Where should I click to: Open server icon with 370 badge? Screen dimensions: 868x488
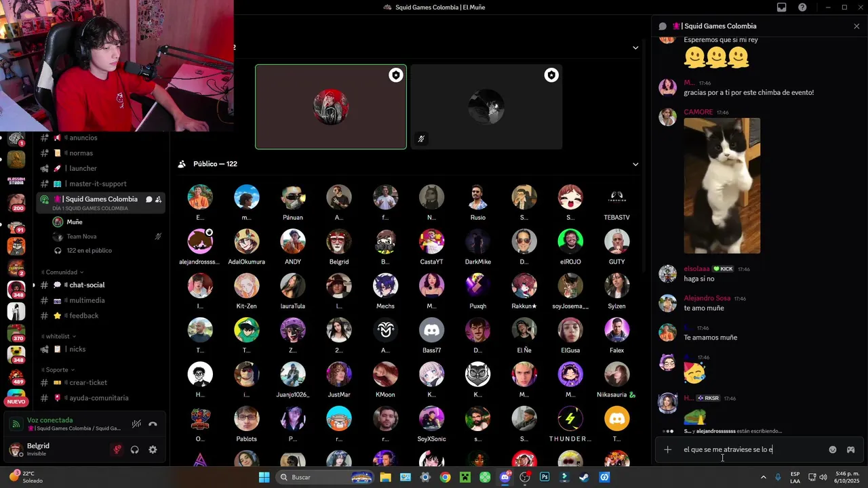16,332
